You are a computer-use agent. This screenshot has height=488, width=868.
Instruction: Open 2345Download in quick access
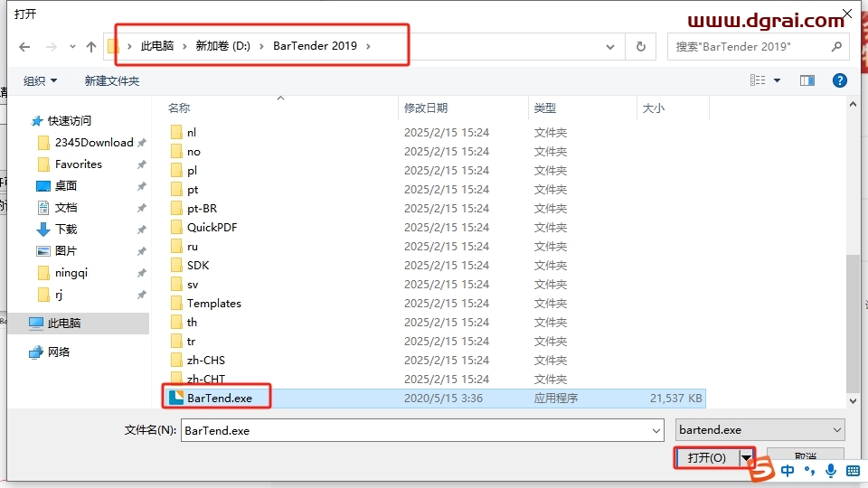[x=94, y=143]
